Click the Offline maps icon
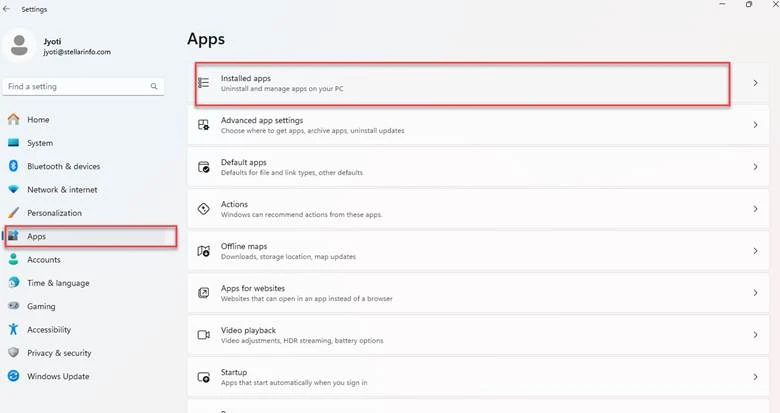 click(203, 251)
